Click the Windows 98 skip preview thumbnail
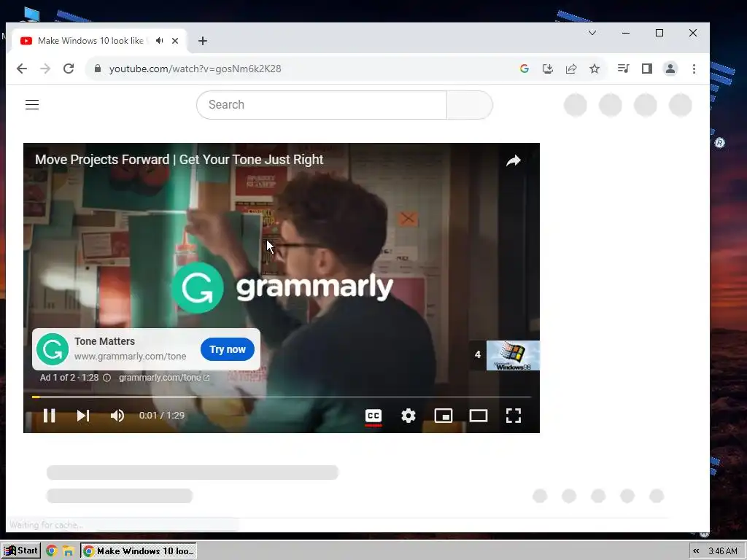The height and width of the screenshot is (560, 747). pyautogui.click(x=513, y=355)
